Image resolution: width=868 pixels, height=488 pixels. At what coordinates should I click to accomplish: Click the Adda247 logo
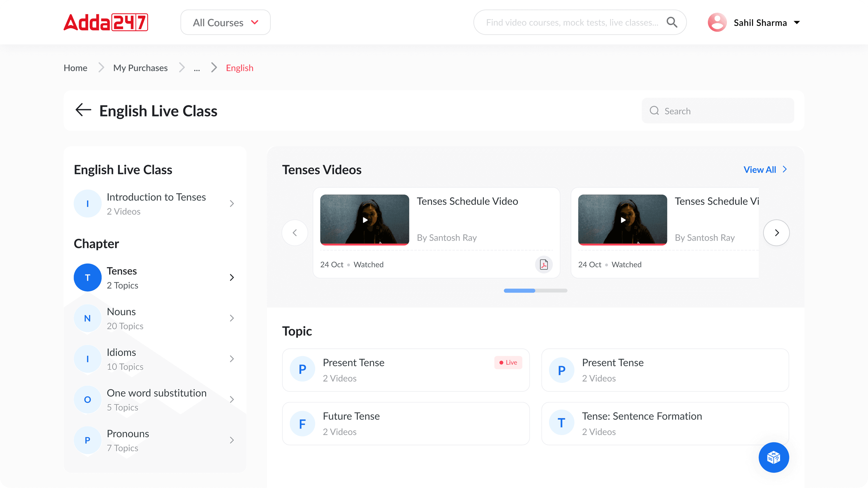106,22
